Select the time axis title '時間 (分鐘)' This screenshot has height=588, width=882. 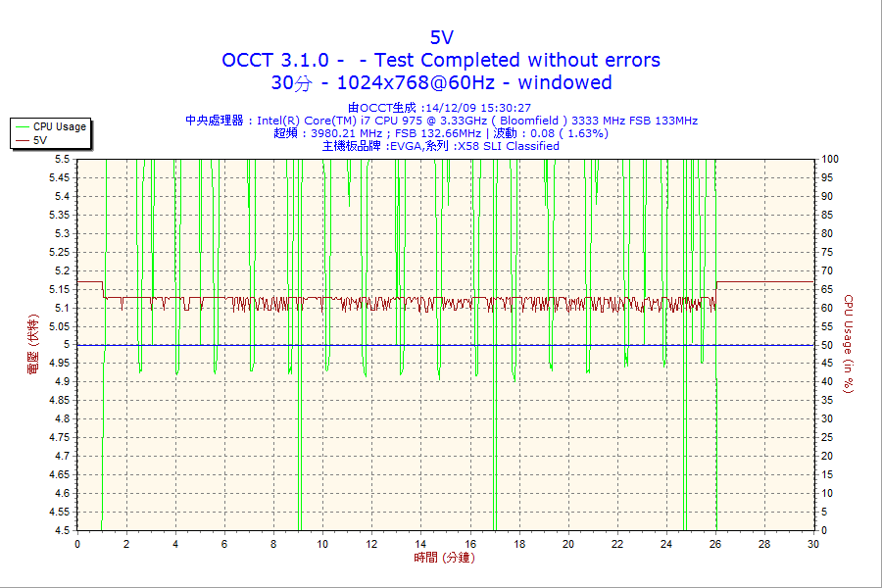point(444,558)
